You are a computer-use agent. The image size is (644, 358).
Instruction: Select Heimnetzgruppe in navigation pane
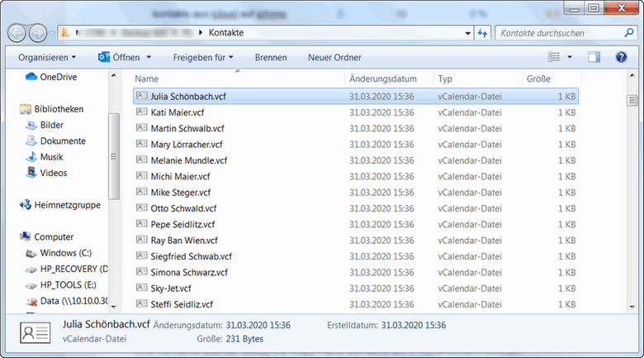[60, 205]
